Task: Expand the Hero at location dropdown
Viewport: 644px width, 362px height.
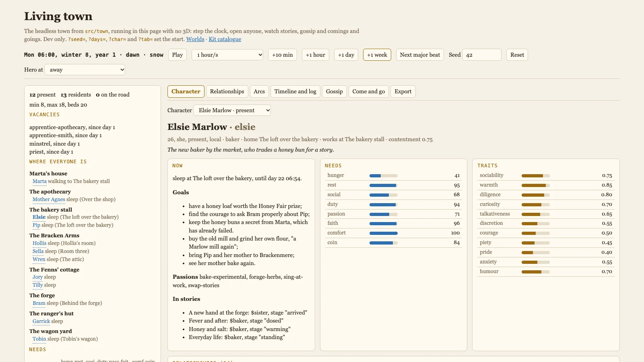Action: [x=85, y=70]
